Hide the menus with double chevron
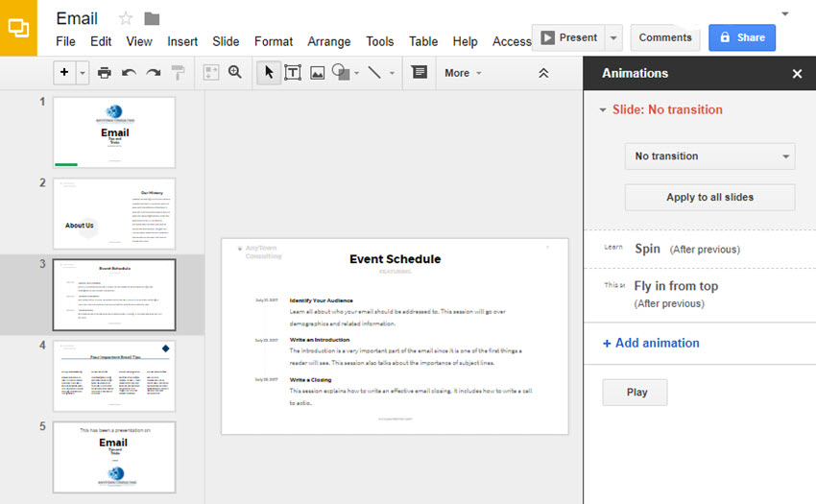 543,73
